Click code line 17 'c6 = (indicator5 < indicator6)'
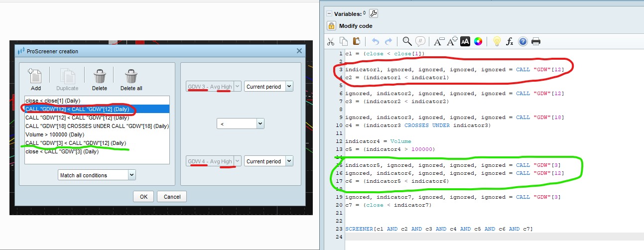Image resolution: width=644 pixels, height=250 pixels. click(x=397, y=181)
